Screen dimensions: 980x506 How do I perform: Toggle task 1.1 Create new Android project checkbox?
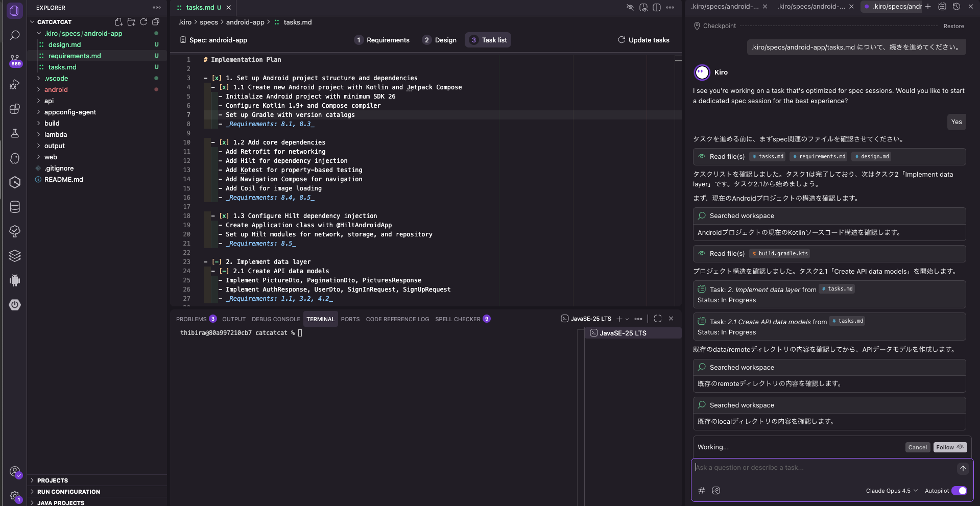[224, 87]
